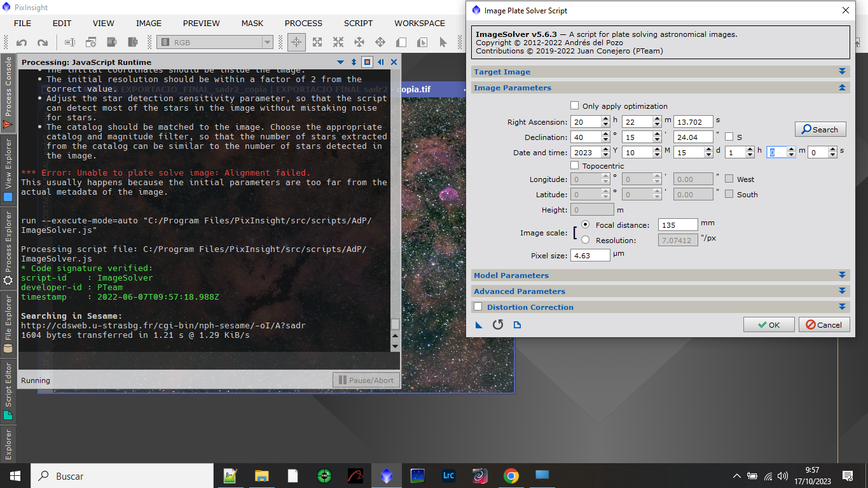Open the Process Explorer side tab
Screen dimensions: 868x488
pyautogui.click(x=8, y=249)
